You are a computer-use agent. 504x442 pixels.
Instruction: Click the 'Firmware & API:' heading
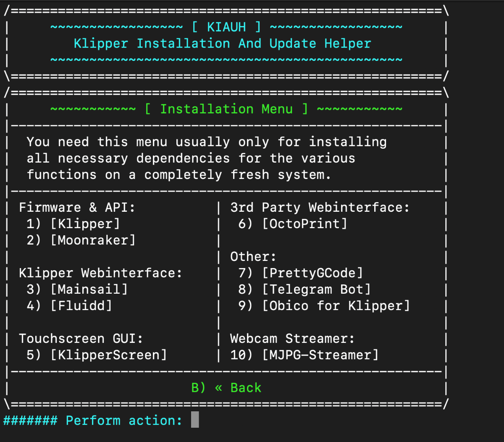(77, 207)
